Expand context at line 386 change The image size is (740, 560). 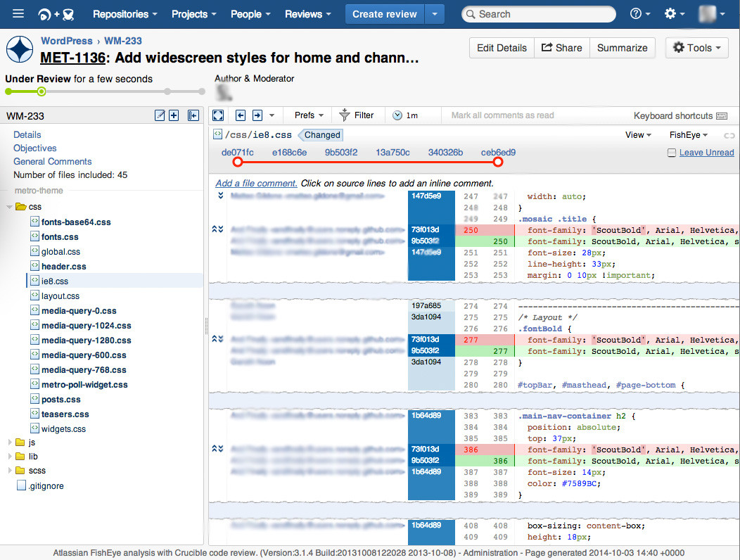click(217, 449)
